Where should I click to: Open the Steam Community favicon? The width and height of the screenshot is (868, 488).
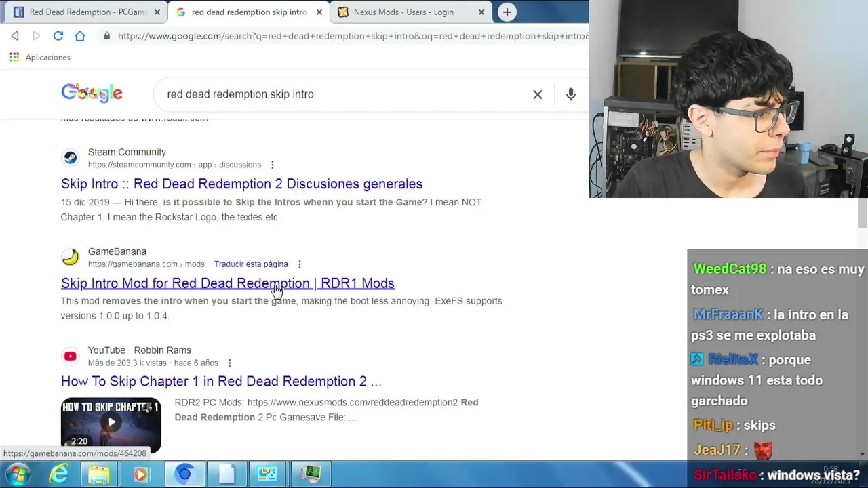[x=71, y=158]
